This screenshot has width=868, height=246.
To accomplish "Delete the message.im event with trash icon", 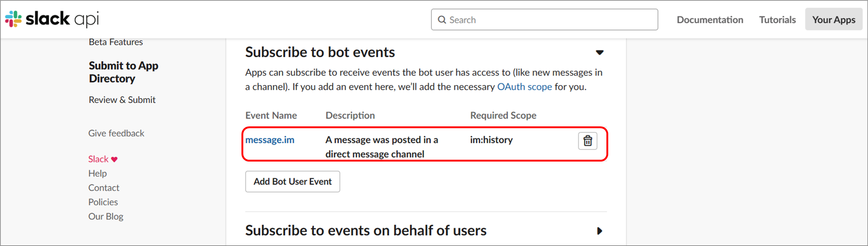I will click(x=588, y=141).
